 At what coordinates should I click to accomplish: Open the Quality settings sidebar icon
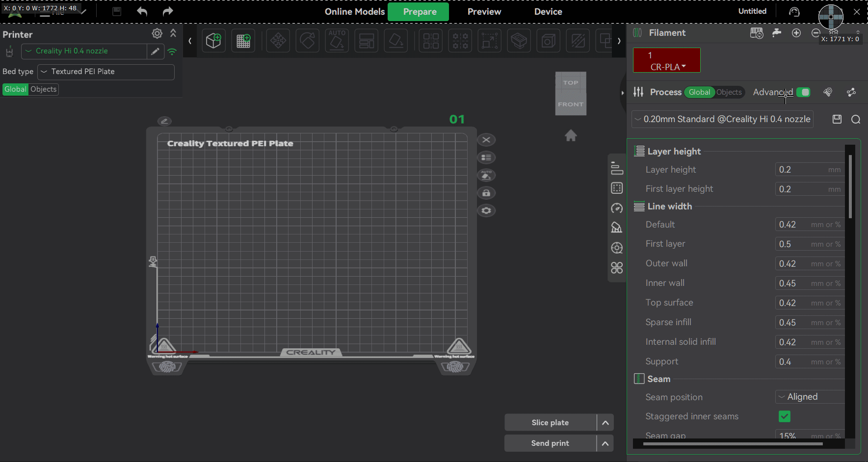click(617, 168)
